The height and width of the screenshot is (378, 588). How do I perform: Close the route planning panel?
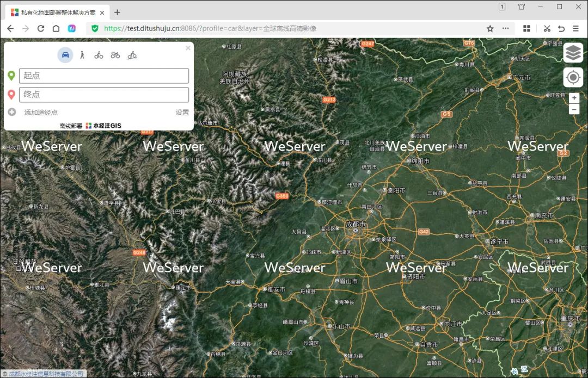tap(188, 48)
